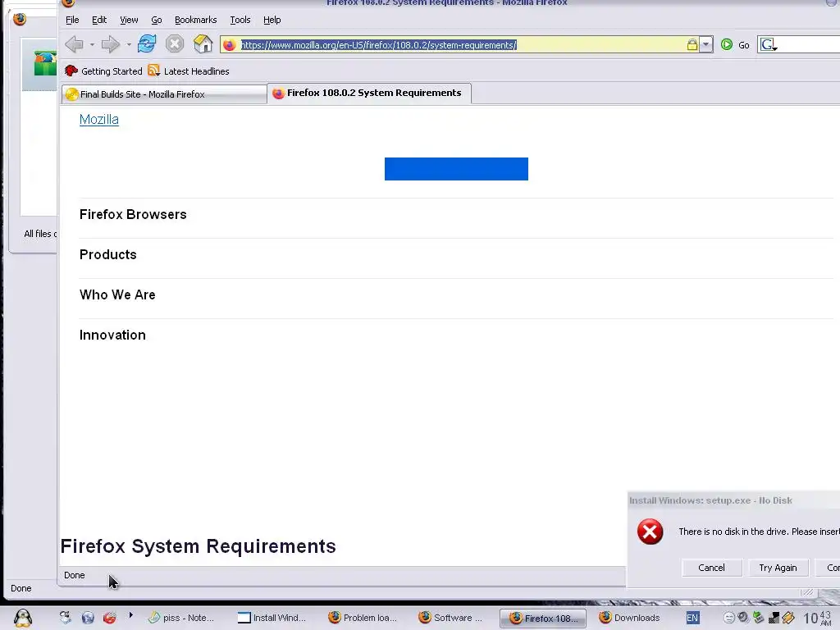Click Try Again in the No Disk dialog
Image resolution: width=840 pixels, height=630 pixels.
pyautogui.click(x=778, y=568)
